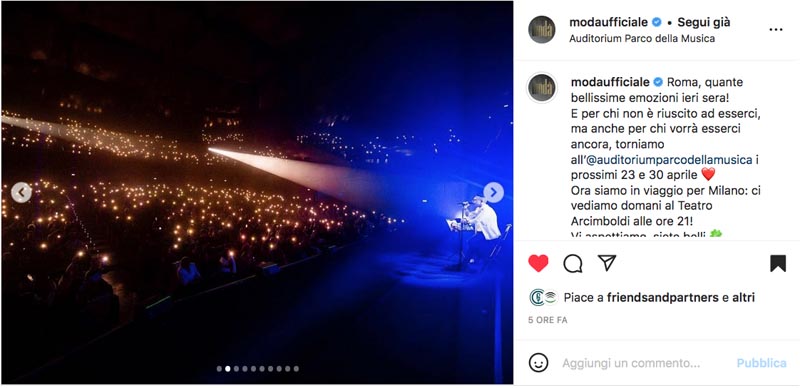Unlike the post with red heart icon
This screenshot has height=388, width=800.
coord(538,263)
